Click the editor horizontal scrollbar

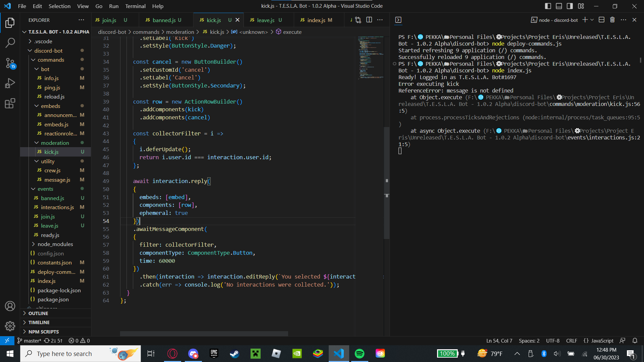pos(204,334)
